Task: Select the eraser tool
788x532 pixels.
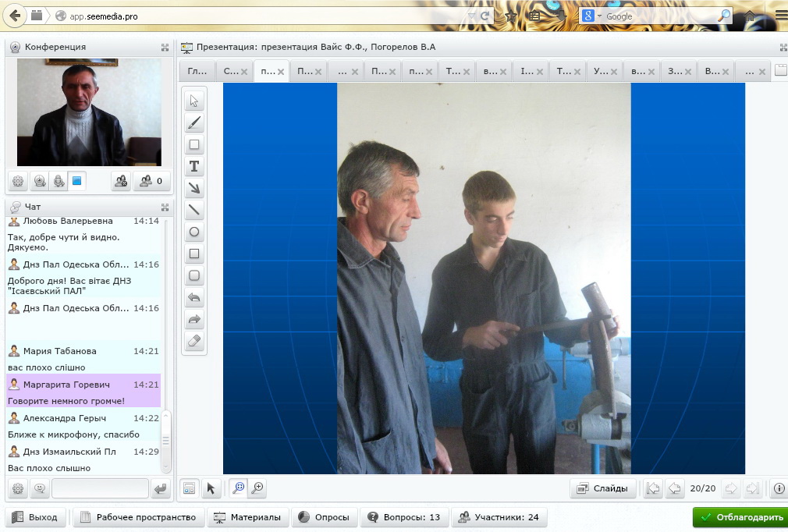Action: click(x=194, y=341)
